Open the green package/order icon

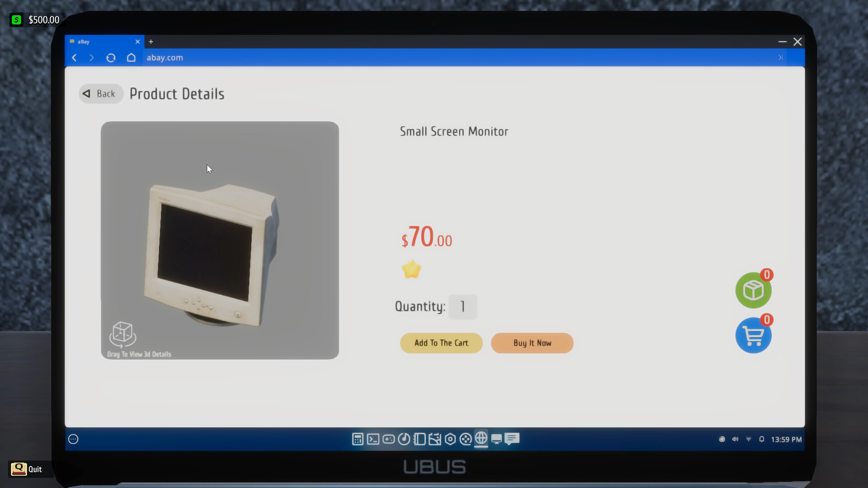coord(753,290)
